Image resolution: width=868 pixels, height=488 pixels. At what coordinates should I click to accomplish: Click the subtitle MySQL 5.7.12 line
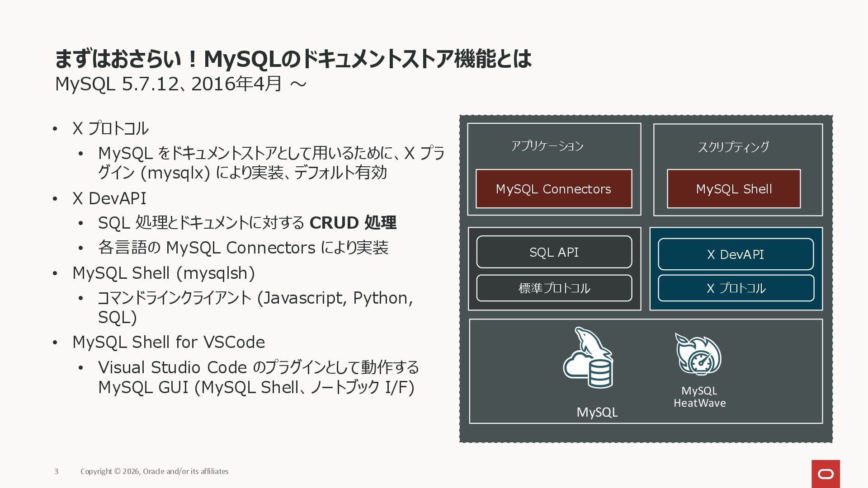coord(180,84)
